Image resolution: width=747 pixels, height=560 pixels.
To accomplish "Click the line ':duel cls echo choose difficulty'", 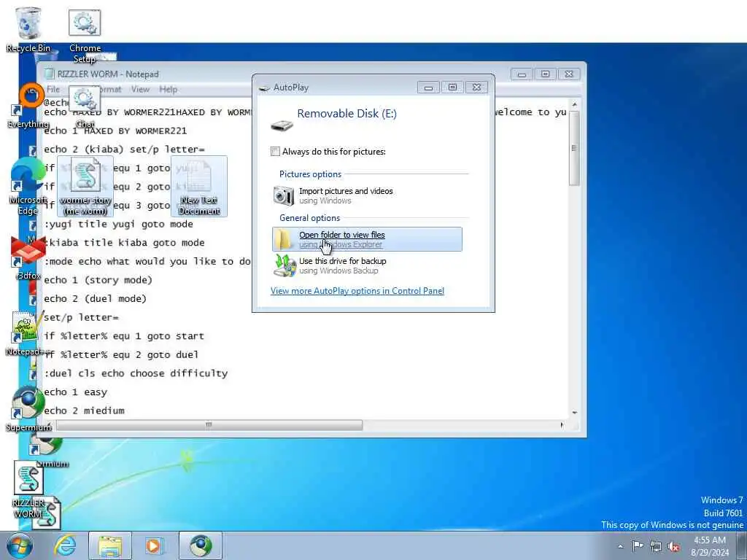I will tap(136, 373).
